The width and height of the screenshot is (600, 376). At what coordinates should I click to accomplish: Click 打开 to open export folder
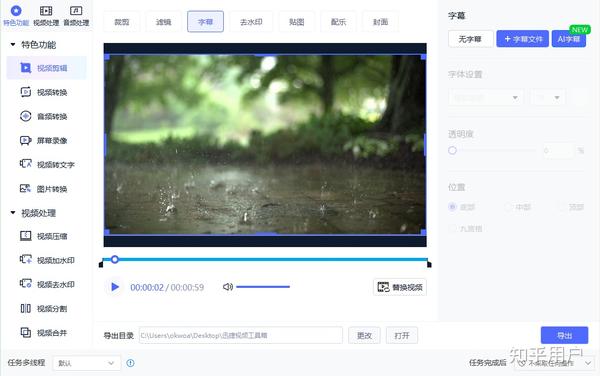(x=402, y=335)
